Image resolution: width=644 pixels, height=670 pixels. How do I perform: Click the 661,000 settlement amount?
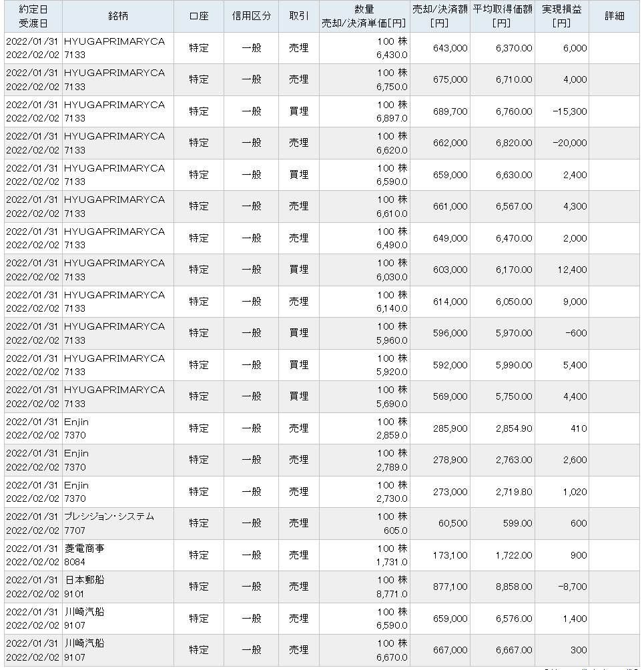pyautogui.click(x=450, y=206)
